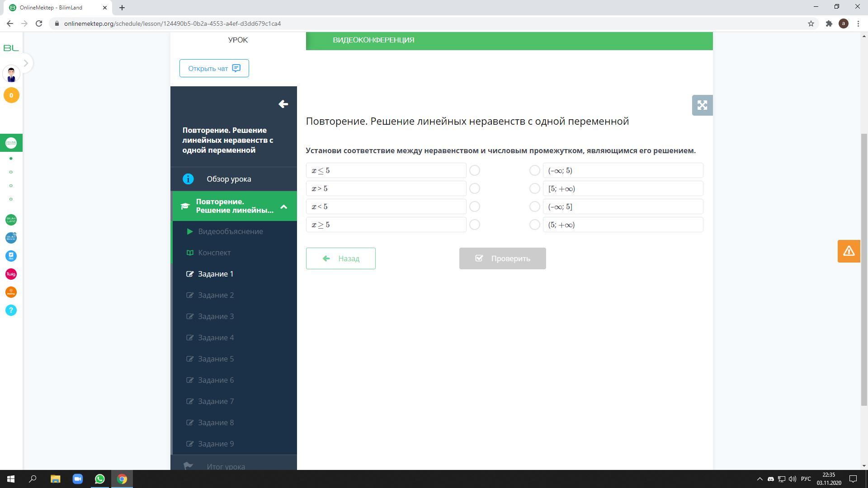Click the back arrow in dark sidebar
Screen dimensions: 868x488
coord(283,104)
